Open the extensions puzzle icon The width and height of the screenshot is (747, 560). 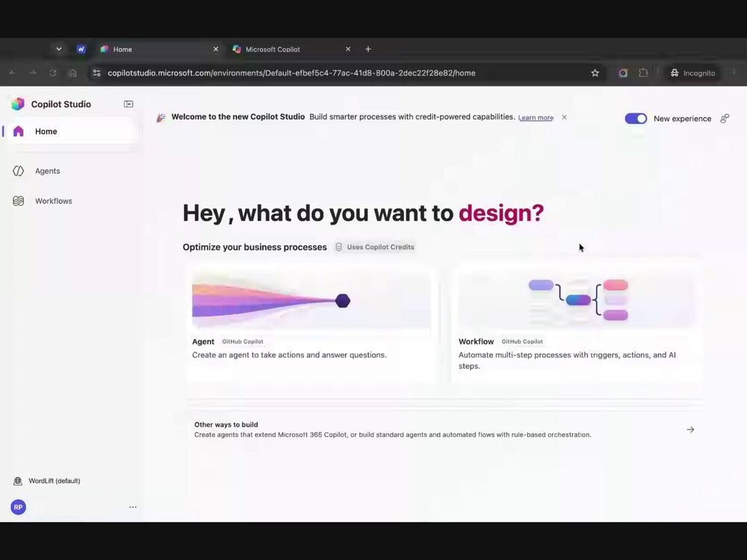643,73
